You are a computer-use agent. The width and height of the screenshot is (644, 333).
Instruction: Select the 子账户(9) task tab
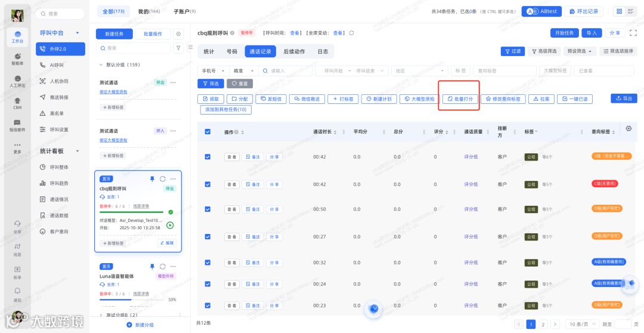[185, 11]
